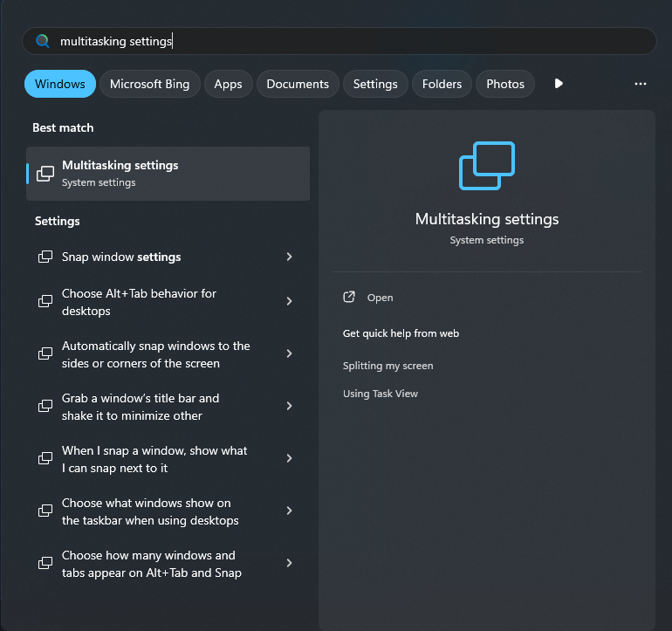672x631 pixels.
Task: Select the Microsoft Bing filter tab
Action: pyautogui.click(x=149, y=84)
